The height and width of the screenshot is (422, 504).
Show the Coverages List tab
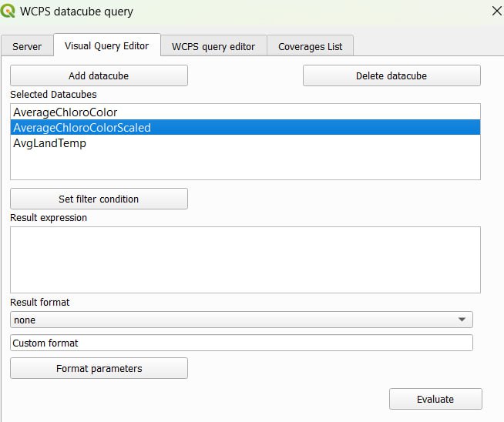coord(310,46)
